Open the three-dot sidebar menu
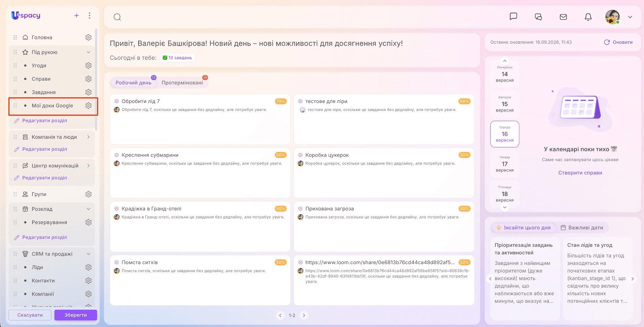 pyautogui.click(x=89, y=15)
